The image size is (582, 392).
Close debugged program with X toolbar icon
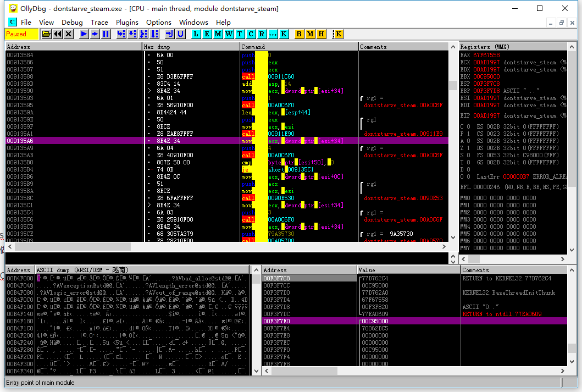68,34
